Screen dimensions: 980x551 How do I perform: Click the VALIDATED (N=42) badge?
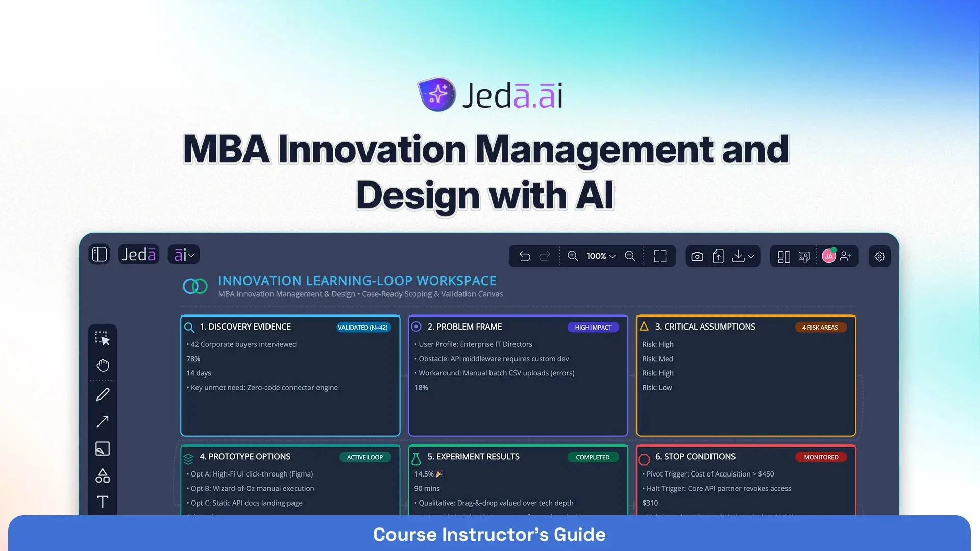point(363,328)
